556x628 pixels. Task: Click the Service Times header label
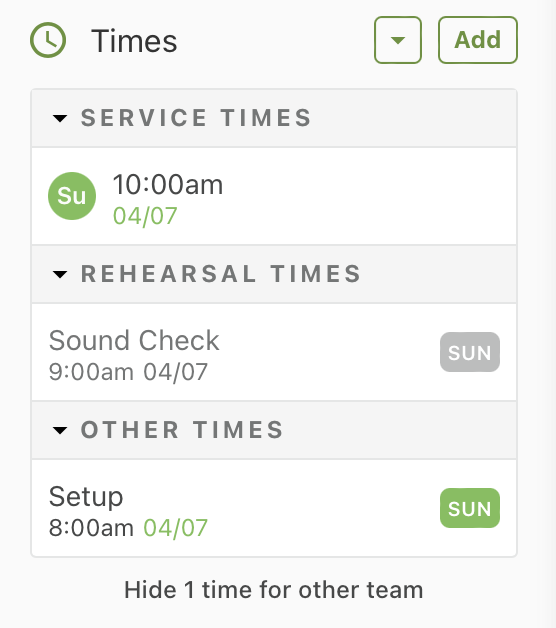click(x=196, y=118)
